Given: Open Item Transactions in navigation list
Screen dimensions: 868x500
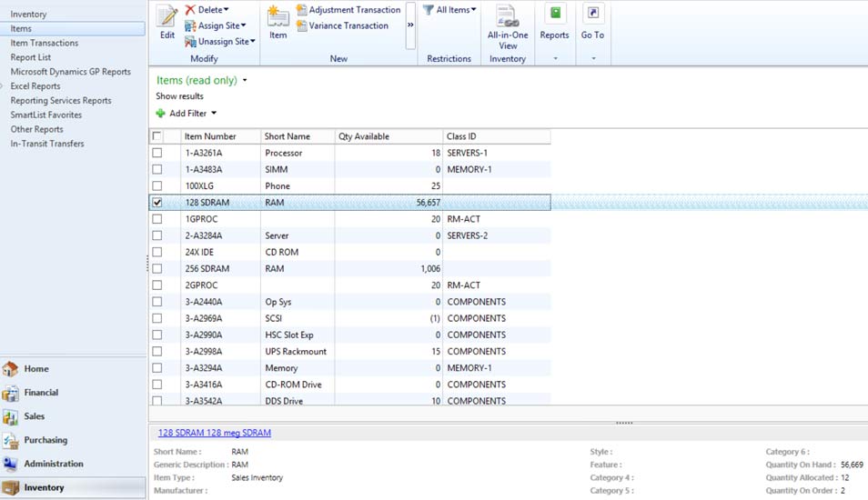Looking at the screenshot, I should [x=45, y=43].
